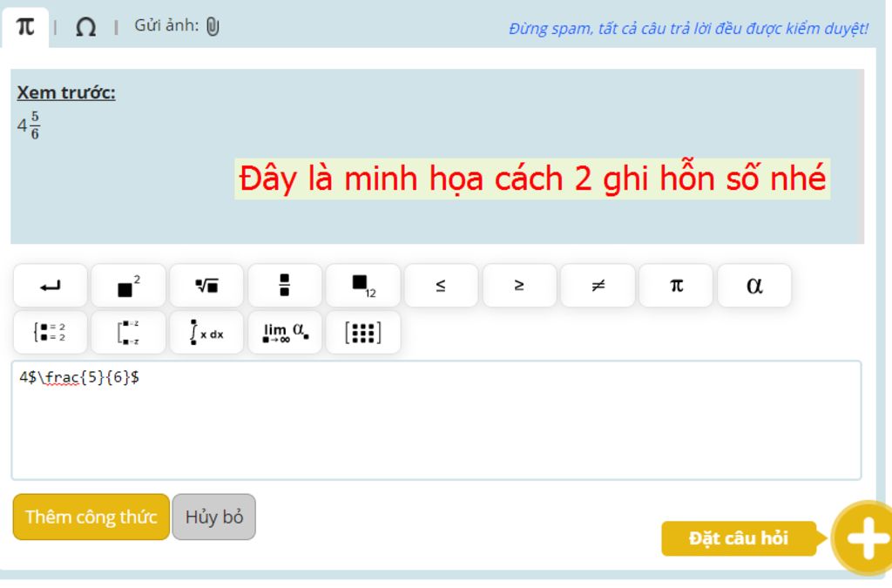Insert a curly-brace system of equations

coord(50,332)
